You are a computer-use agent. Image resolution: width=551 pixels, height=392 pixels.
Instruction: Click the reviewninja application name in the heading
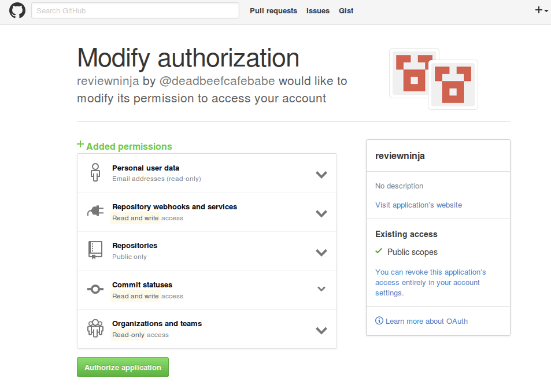pos(108,81)
